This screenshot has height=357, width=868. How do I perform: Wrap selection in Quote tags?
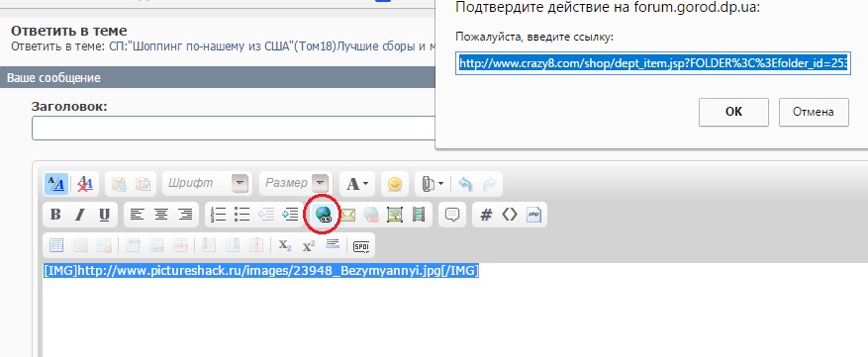(x=452, y=215)
